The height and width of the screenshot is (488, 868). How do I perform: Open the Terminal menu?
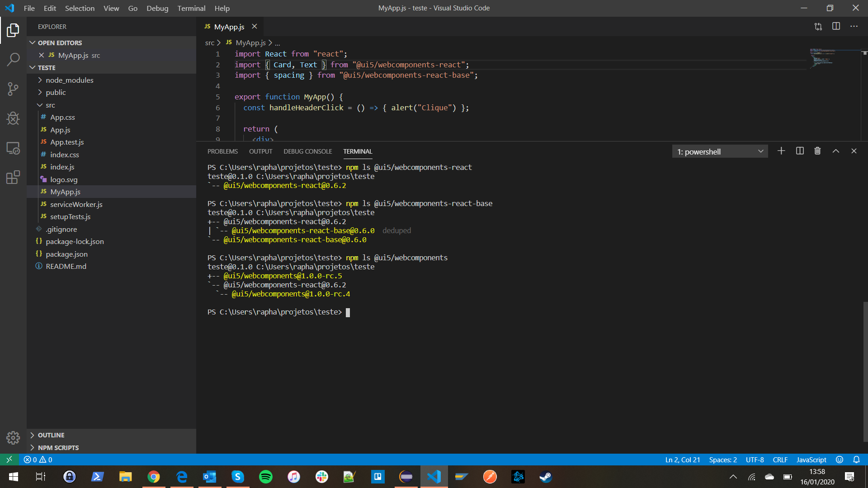tap(191, 8)
